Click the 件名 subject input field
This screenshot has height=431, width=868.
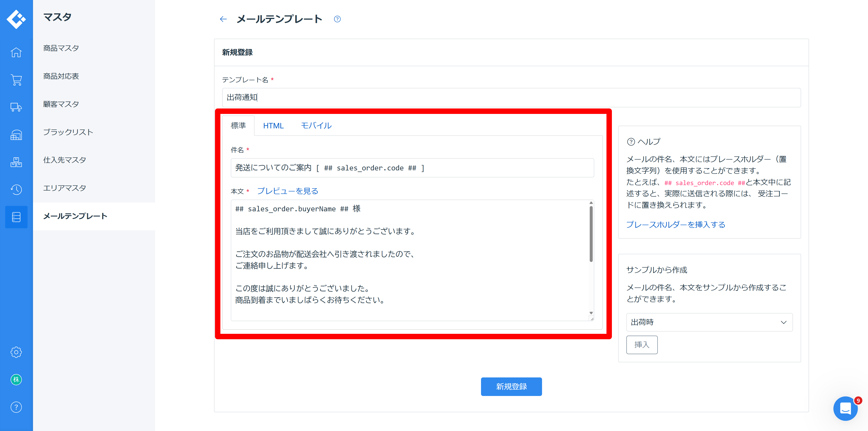click(x=412, y=168)
